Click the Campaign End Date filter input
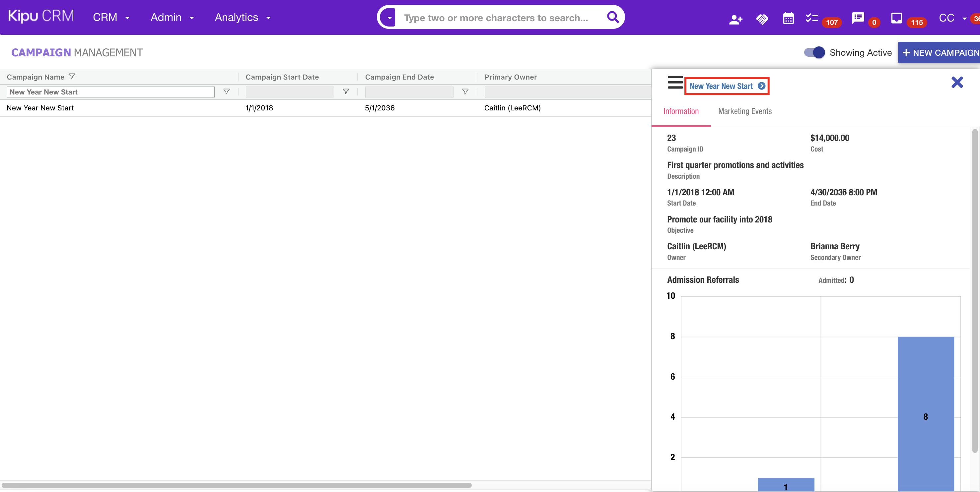 coord(409,92)
